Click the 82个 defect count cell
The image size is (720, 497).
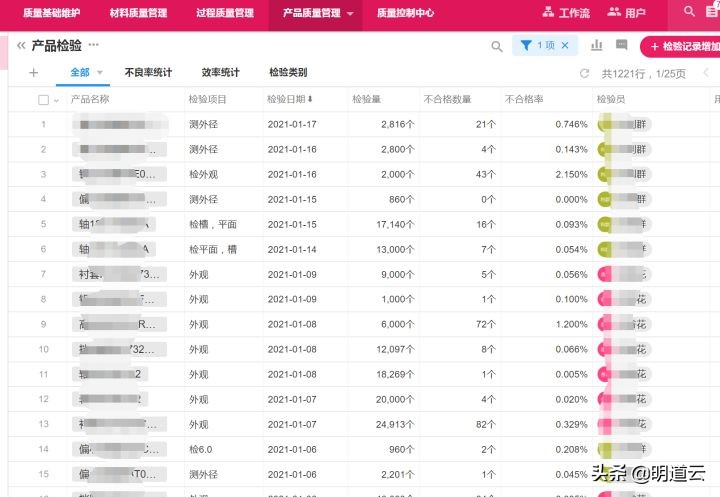tap(486, 424)
